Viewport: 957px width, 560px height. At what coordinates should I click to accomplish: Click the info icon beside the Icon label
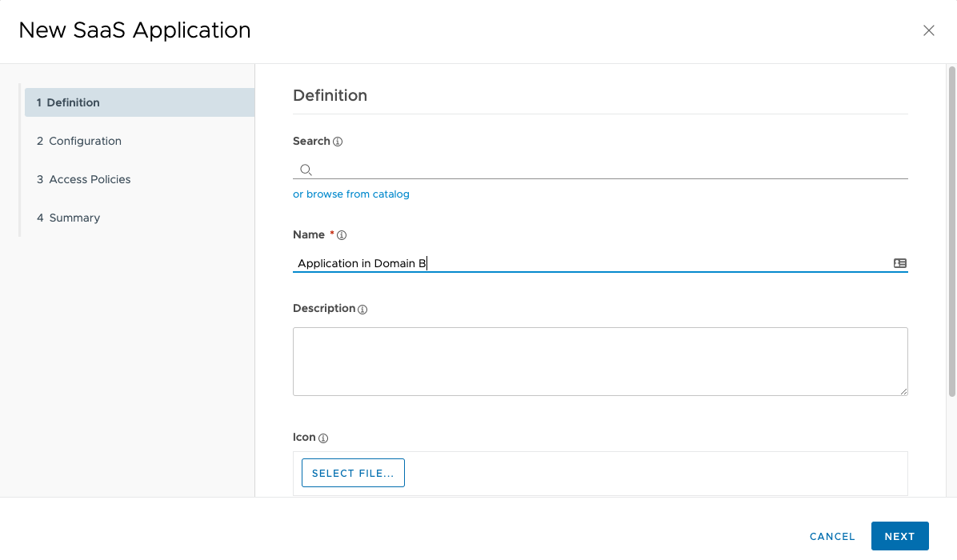click(x=323, y=438)
